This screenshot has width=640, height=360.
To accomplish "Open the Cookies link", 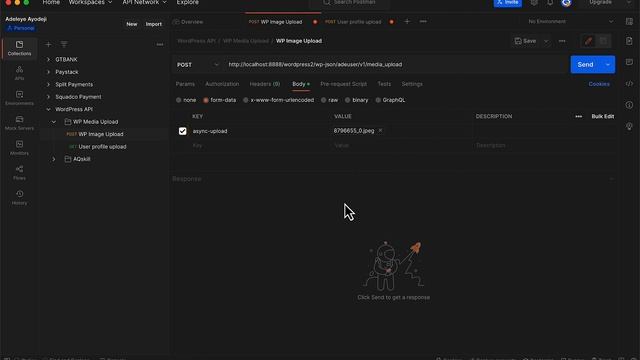I will 599,84.
